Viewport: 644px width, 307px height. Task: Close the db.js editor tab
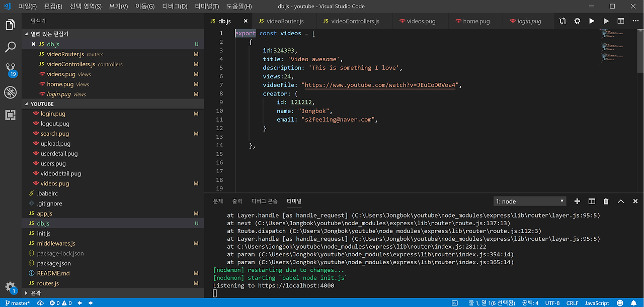tap(246, 21)
